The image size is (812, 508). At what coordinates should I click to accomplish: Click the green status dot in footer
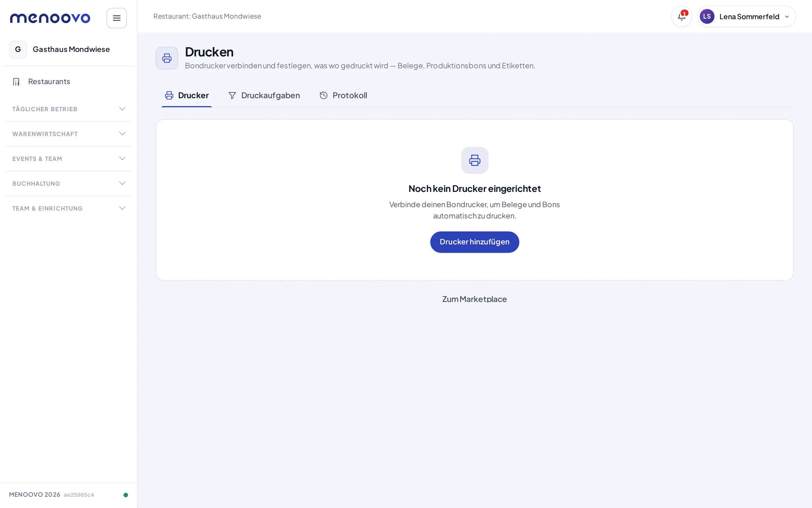pyautogui.click(x=125, y=495)
